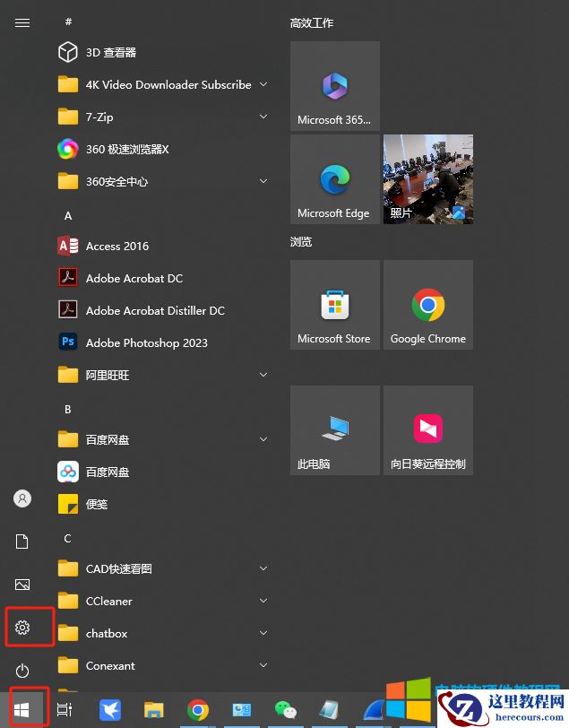This screenshot has width=569, height=728.
Task: Click the # section header
Action: [68, 22]
